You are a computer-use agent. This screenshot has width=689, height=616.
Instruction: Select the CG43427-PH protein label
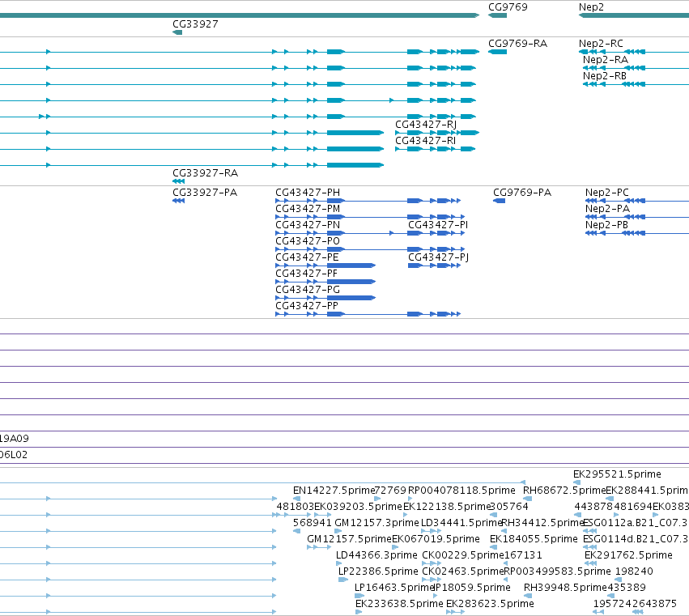(x=308, y=193)
